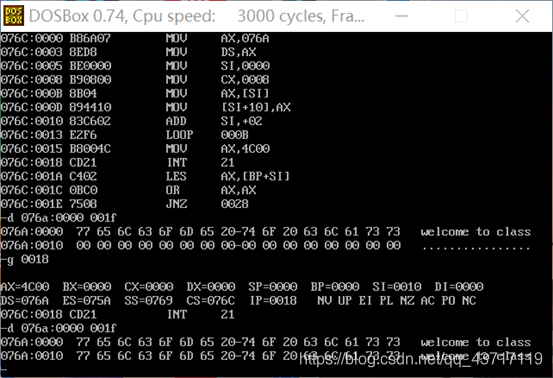The height and width of the screenshot is (378, 553).
Task: Click the DS=076A segment value
Action: coord(25,300)
